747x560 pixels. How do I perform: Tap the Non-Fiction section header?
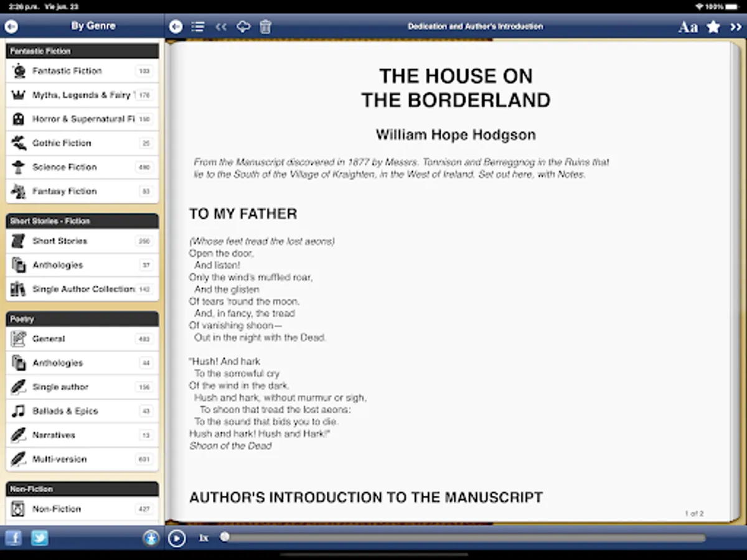pyautogui.click(x=82, y=489)
